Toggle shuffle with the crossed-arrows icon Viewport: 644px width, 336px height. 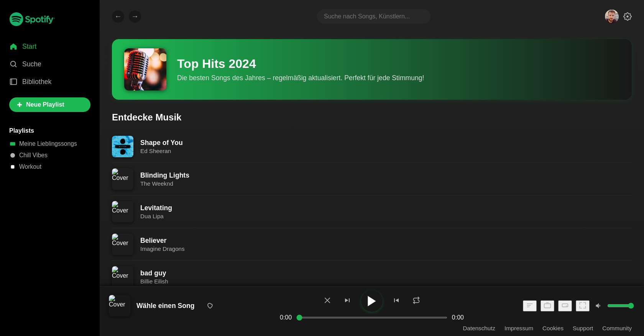tap(327, 300)
